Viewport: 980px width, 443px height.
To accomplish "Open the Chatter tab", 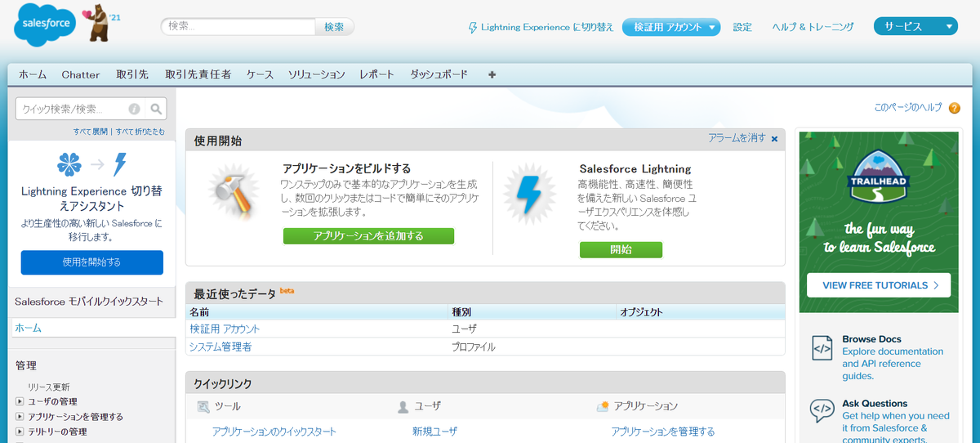I will 81,74.
